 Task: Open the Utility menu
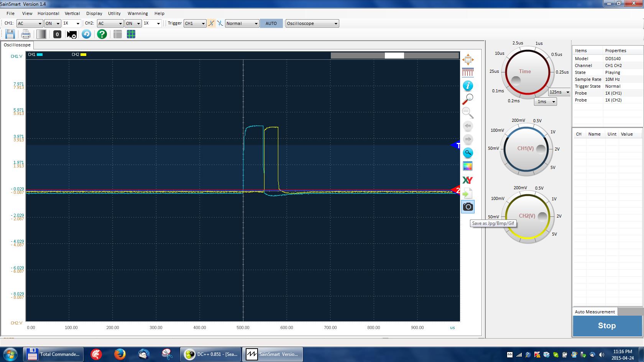[x=114, y=13]
